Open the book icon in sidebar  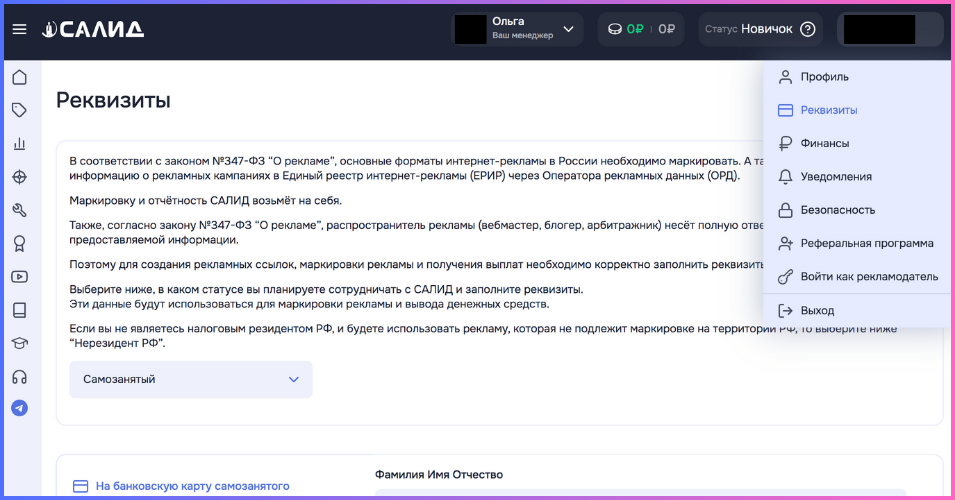(19, 310)
